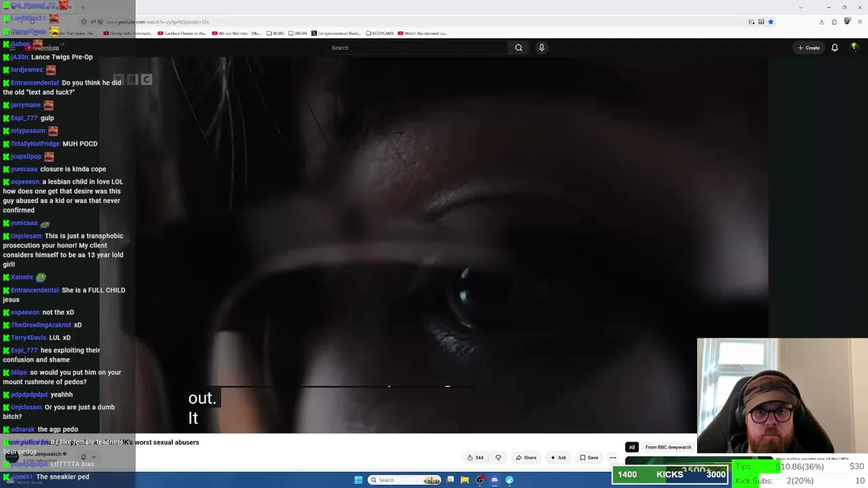Select the All filter chip
The image size is (868, 488).
(632, 447)
